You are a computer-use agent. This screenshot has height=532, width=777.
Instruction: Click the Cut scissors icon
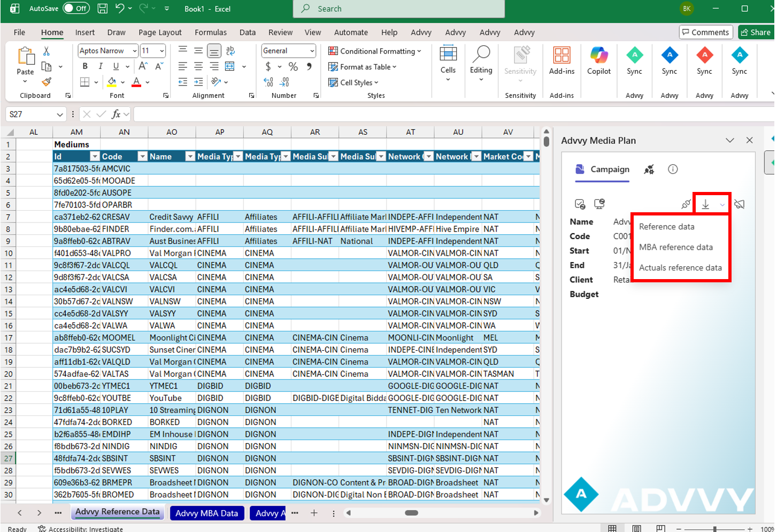[x=47, y=51]
